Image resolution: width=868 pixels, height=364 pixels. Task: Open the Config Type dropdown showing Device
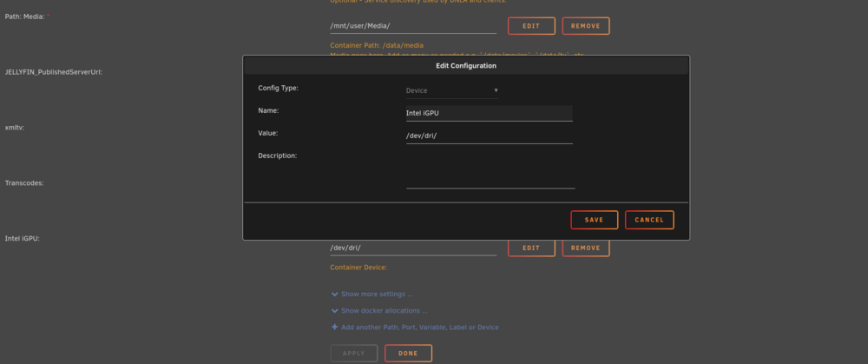click(451, 90)
